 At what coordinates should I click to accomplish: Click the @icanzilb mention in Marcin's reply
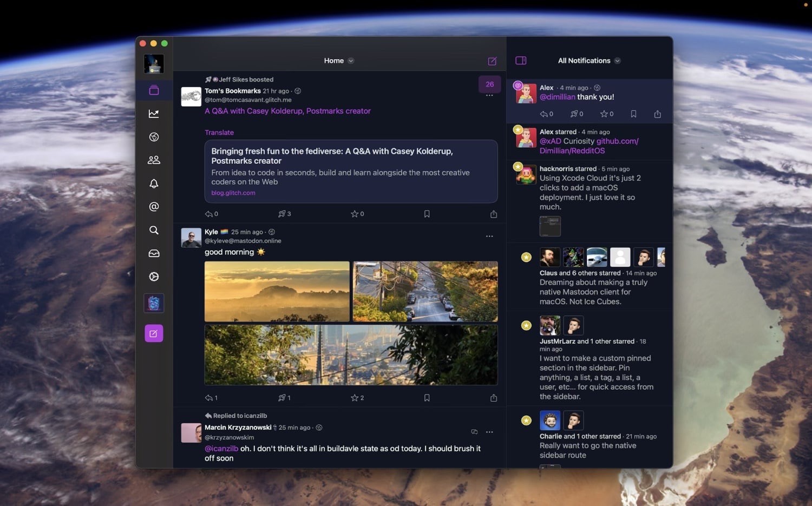(x=221, y=449)
